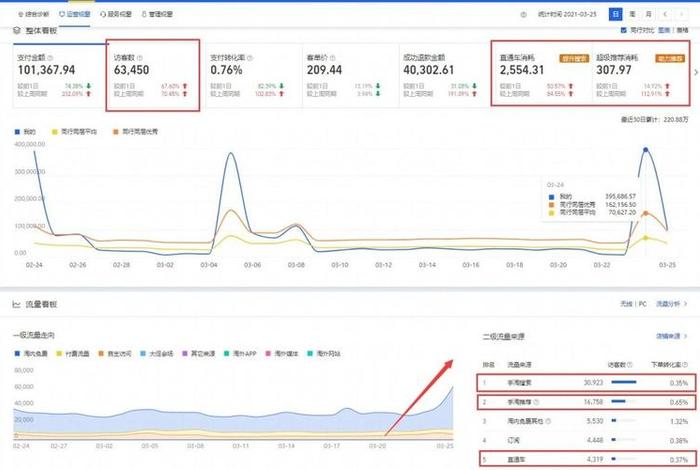This screenshot has width=700, height=470.
Task: Open the 店铺来源 link
Action: (671, 336)
